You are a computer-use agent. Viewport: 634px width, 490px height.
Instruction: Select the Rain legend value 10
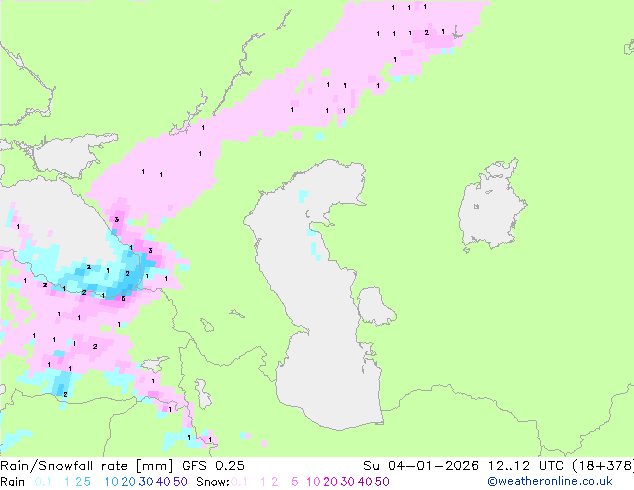click(112, 482)
